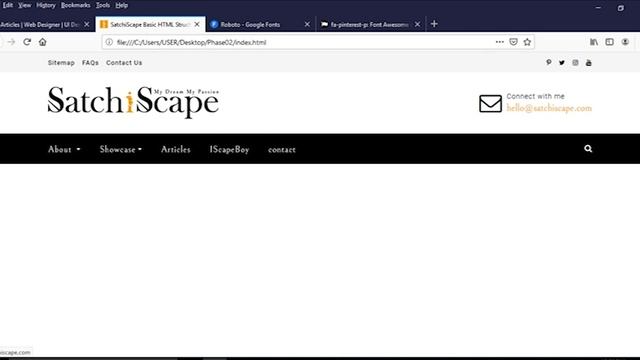The width and height of the screenshot is (640, 360).
Task: Close the SatchiScape Basic HTML tab
Action: 197,24
